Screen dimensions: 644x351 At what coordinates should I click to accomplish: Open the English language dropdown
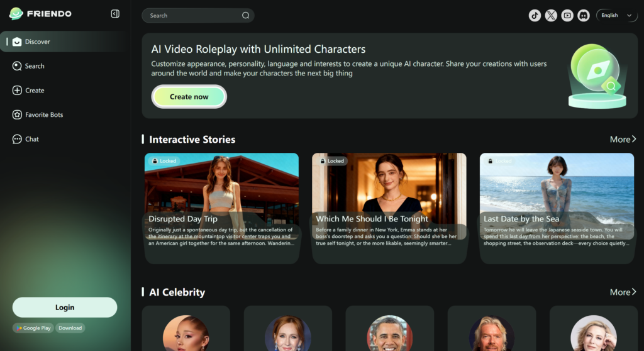(x=616, y=16)
